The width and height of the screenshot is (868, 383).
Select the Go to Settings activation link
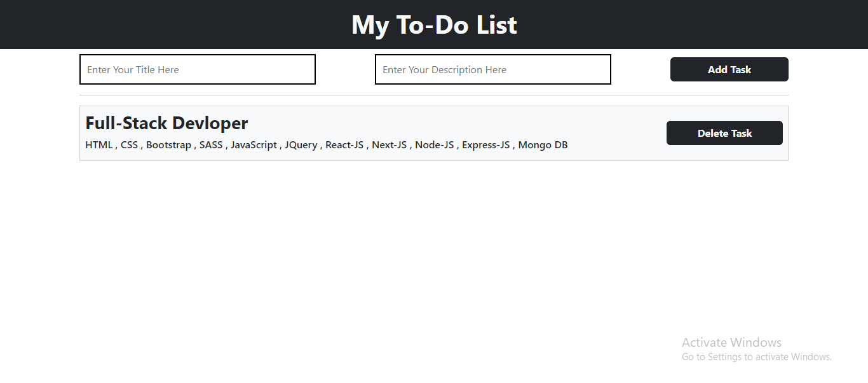(757, 356)
